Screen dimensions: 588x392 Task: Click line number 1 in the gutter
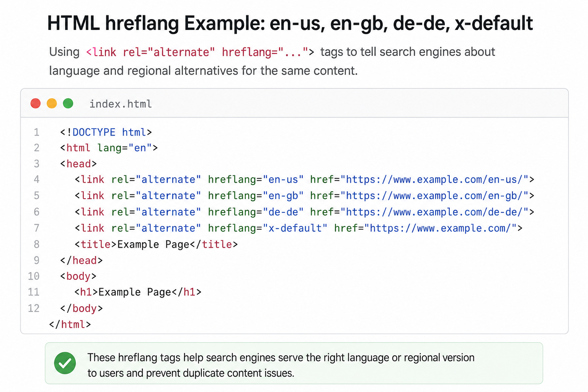click(37, 132)
